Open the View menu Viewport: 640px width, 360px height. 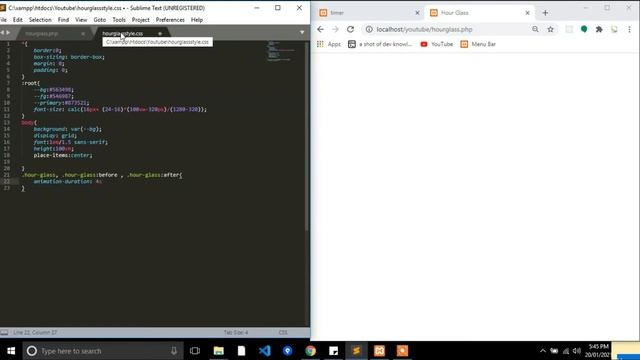81,20
